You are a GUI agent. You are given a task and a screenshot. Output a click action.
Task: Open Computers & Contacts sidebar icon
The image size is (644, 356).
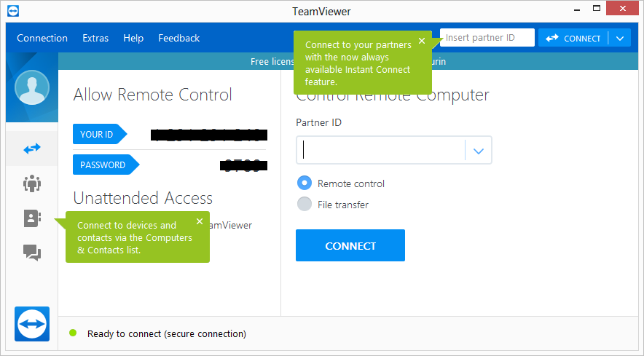[31, 218]
